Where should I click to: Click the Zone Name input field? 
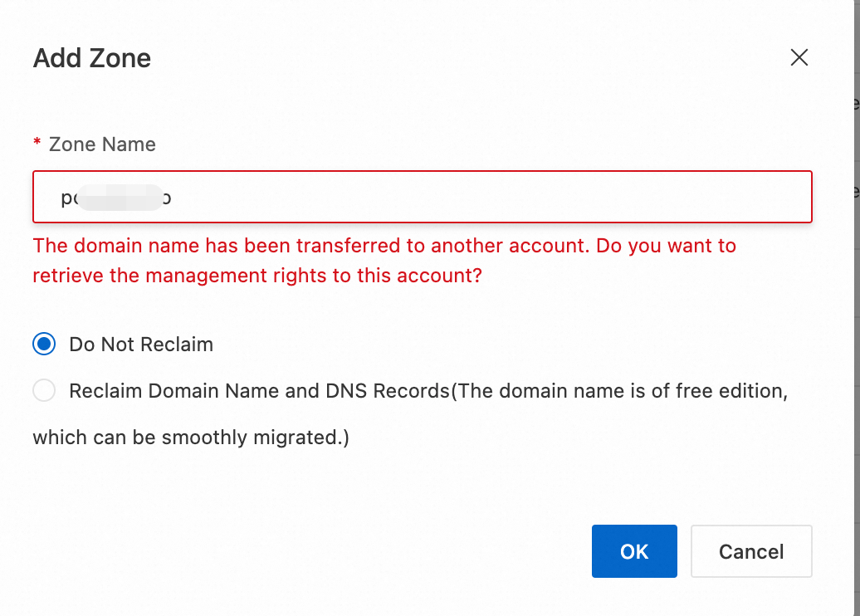point(422,198)
